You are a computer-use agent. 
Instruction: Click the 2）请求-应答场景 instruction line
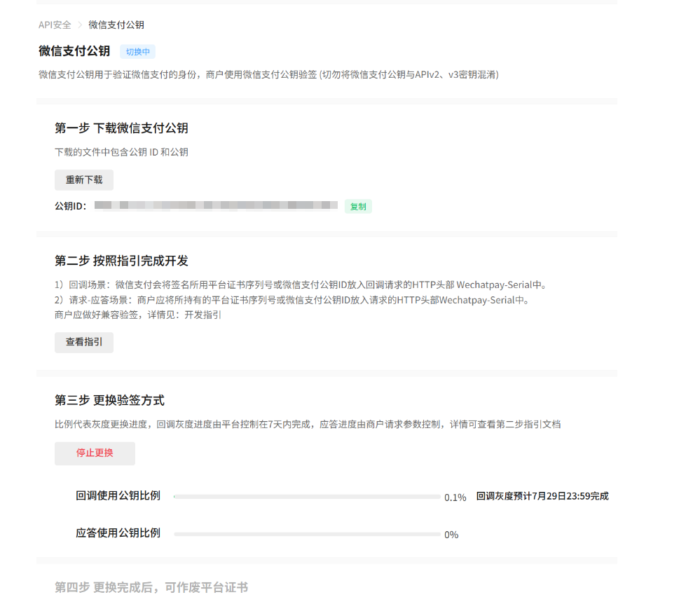click(x=292, y=300)
